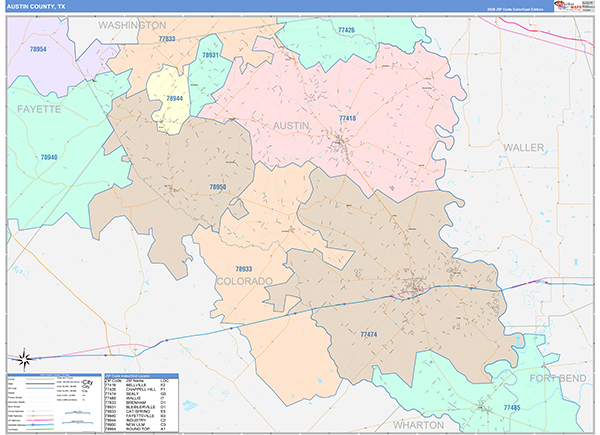
Task: Click the 77426 ZIP code label
Action: point(346,31)
